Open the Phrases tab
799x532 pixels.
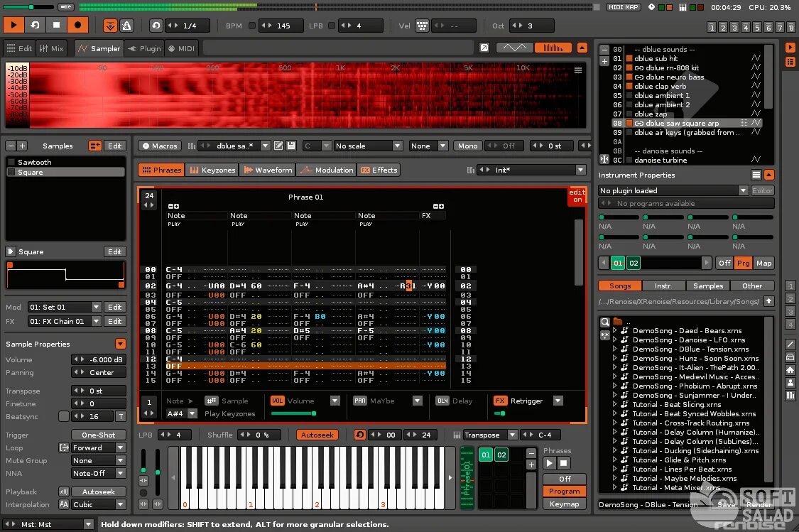coord(161,170)
